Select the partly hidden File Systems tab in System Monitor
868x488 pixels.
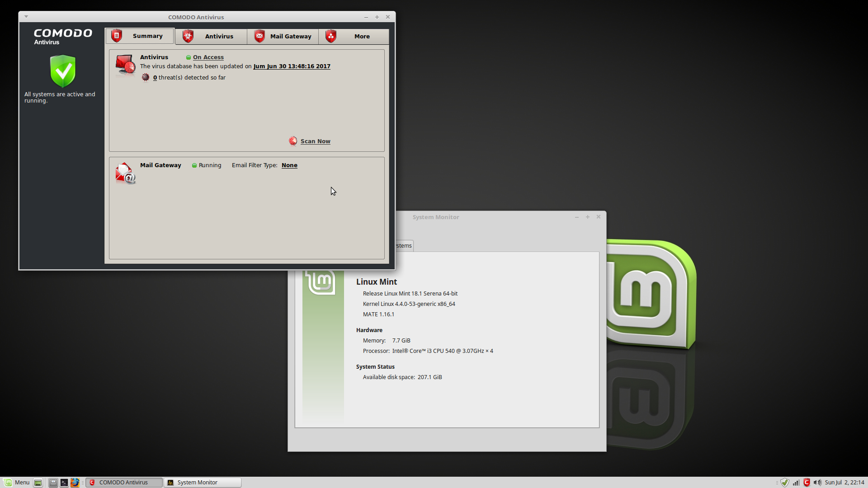point(404,246)
